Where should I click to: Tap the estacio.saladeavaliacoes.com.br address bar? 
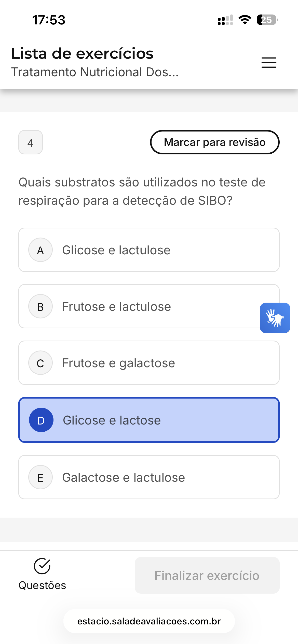[149, 621]
